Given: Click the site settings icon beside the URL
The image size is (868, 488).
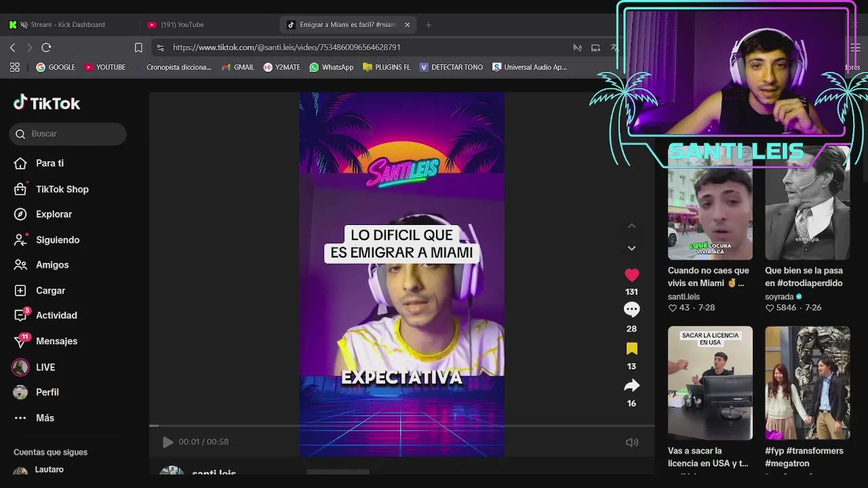Looking at the screenshot, I should pos(160,47).
